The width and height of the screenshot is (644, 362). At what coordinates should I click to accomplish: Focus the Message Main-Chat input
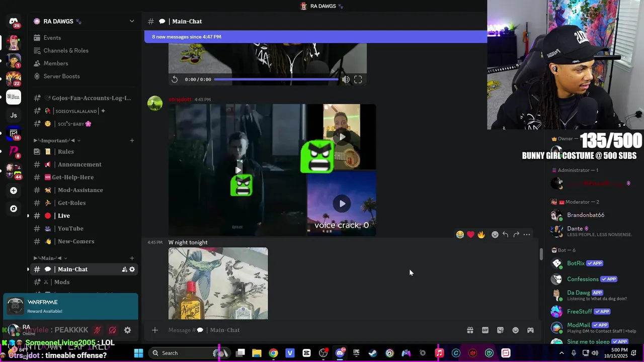[x=312, y=330]
